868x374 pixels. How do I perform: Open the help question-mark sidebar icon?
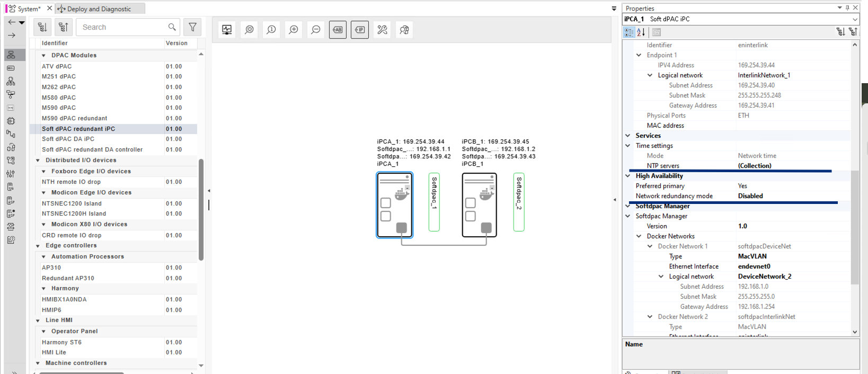click(x=11, y=240)
